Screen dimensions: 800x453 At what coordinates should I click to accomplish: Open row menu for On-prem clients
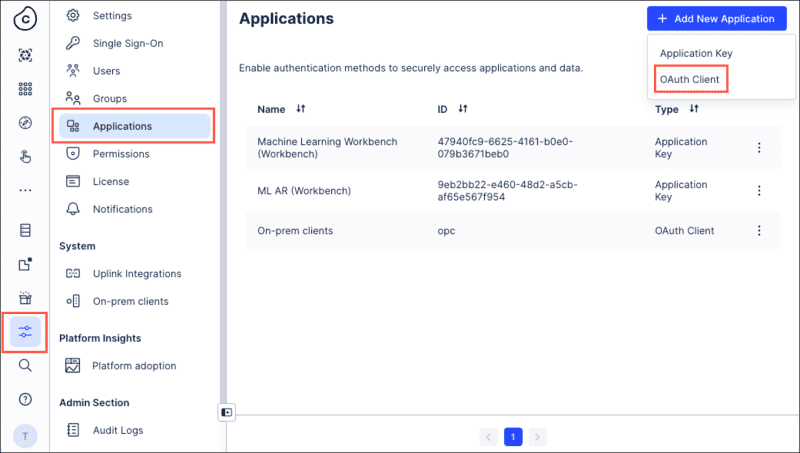(759, 231)
